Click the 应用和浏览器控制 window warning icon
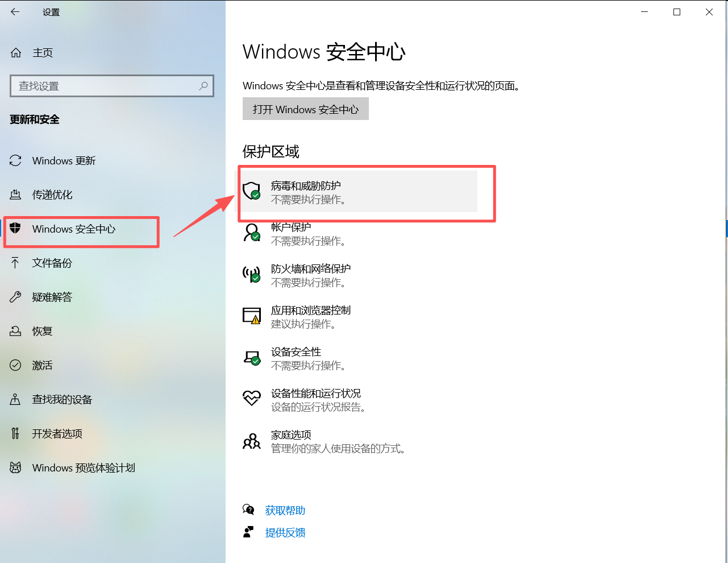Image resolution: width=728 pixels, height=563 pixels. tap(252, 316)
